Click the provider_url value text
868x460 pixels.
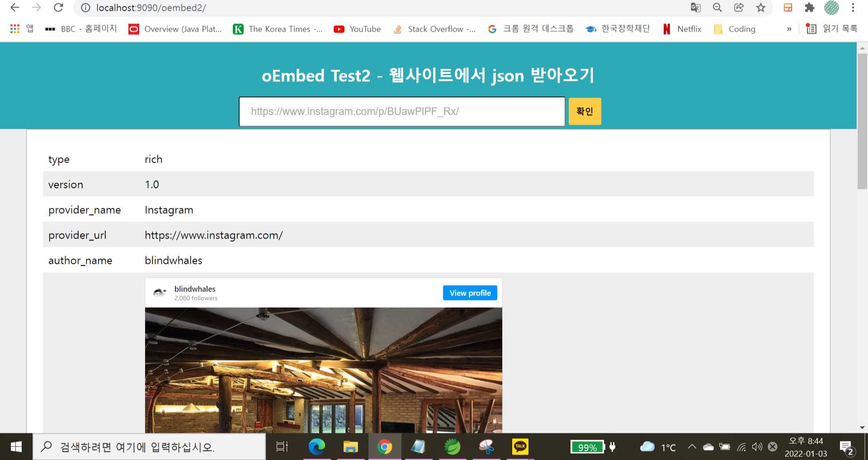coord(214,235)
